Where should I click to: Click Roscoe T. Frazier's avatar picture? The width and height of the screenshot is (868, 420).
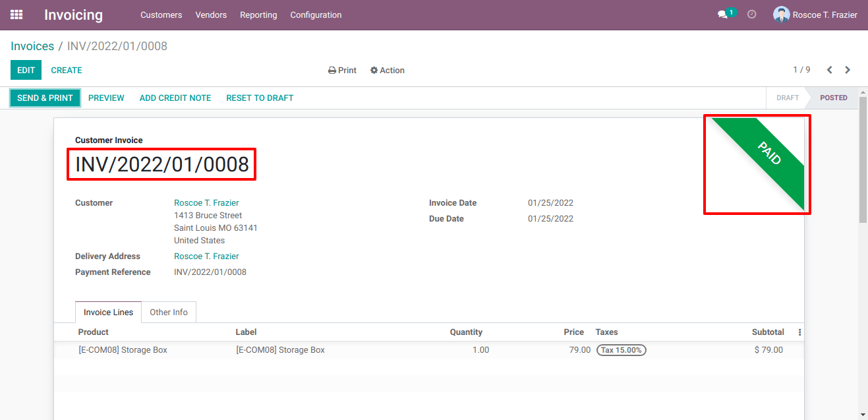pos(781,15)
